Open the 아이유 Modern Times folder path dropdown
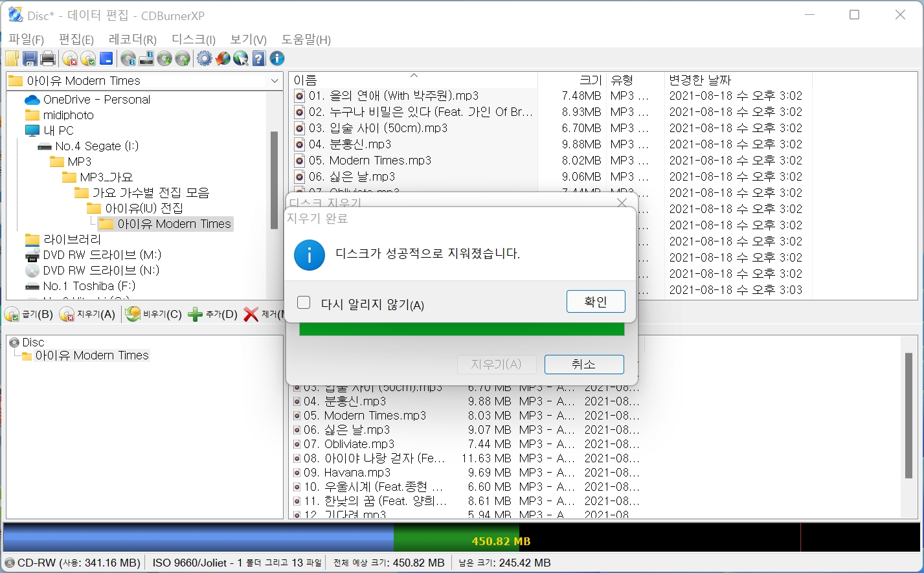Viewport: 924px width, 573px height. (275, 81)
